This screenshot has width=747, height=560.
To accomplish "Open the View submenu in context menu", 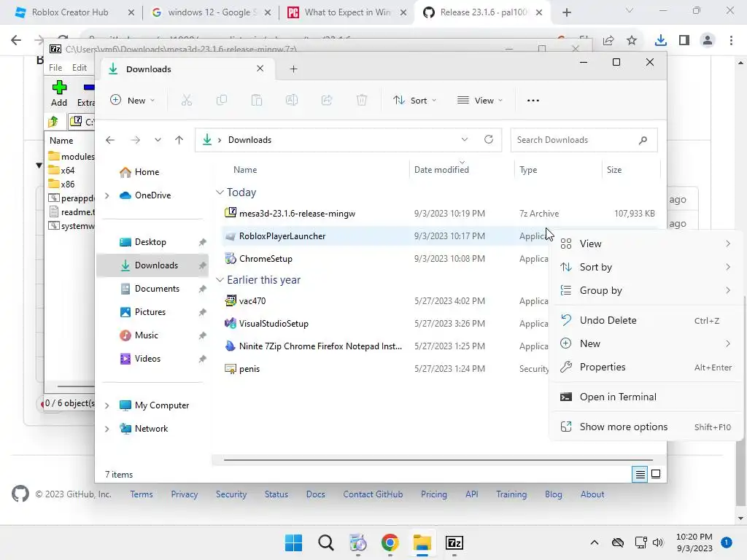I will click(646, 244).
